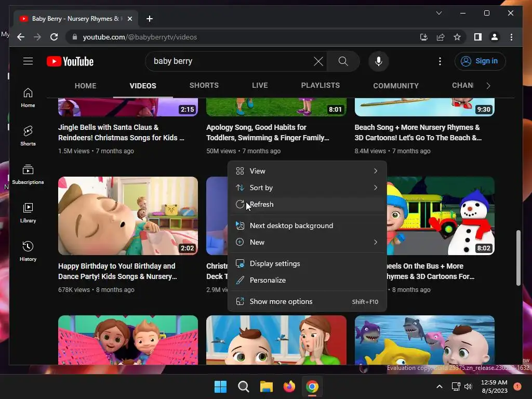Click the site padlock icon in address bar
The width and height of the screenshot is (532, 399).
[75, 37]
